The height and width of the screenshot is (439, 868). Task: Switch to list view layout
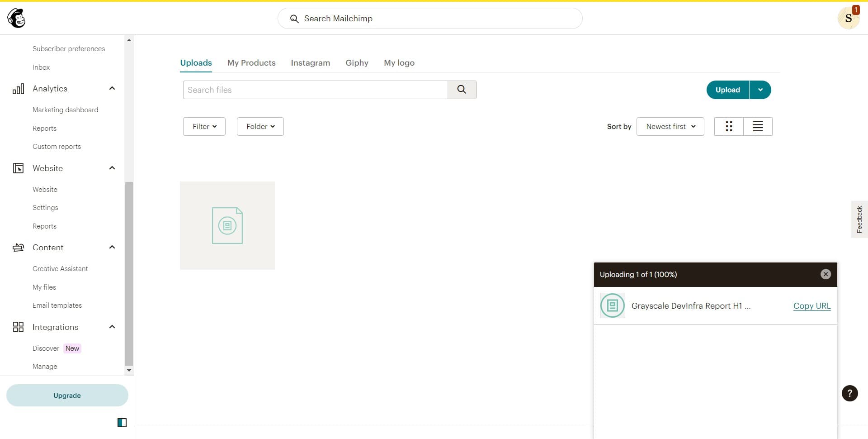pos(758,126)
